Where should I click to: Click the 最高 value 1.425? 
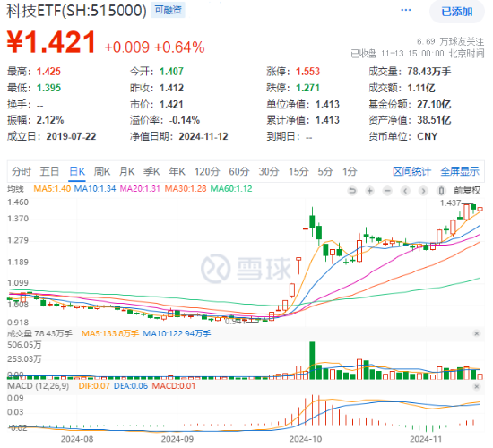click(48, 72)
